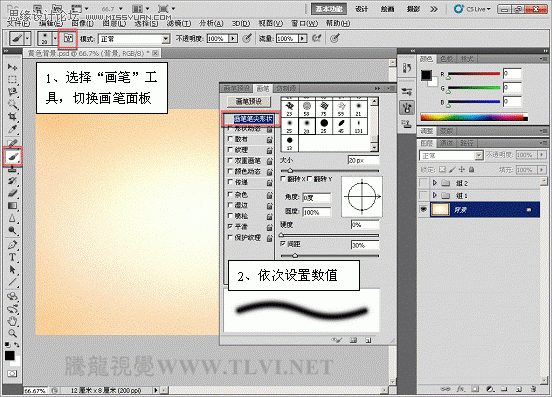
Task: Enable the 纹理 (Texture) checkbox
Action: pos(230,150)
